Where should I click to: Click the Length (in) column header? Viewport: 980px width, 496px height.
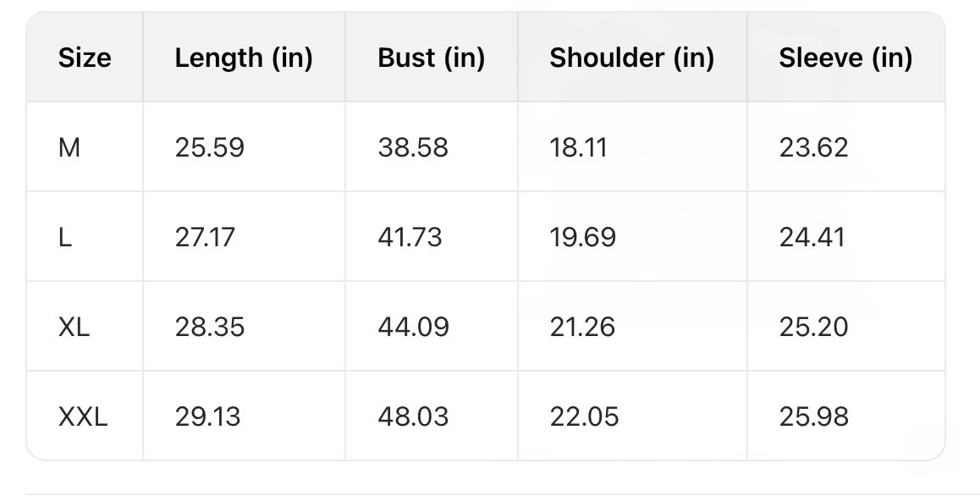244,58
